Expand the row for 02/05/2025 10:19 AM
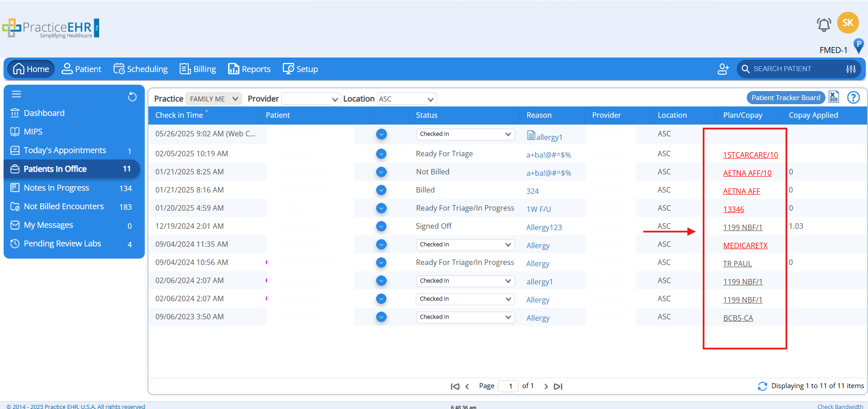 (381, 154)
